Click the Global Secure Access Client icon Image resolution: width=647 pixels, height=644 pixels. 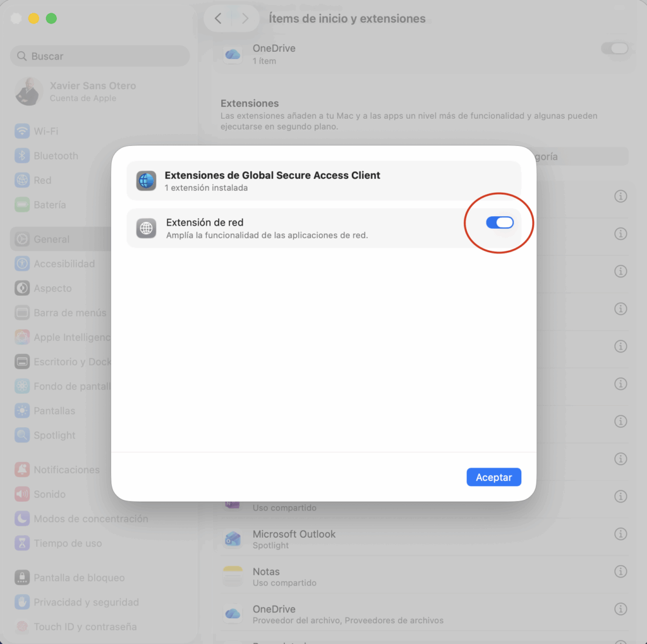(146, 181)
